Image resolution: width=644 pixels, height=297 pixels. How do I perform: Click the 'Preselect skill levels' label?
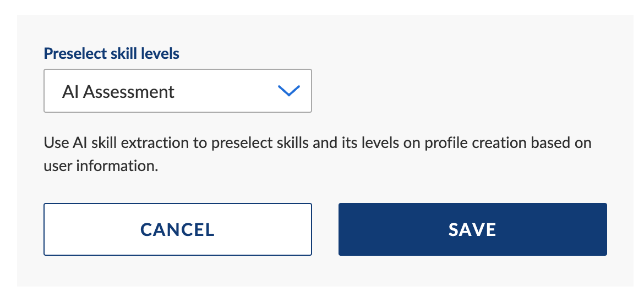[x=111, y=54]
